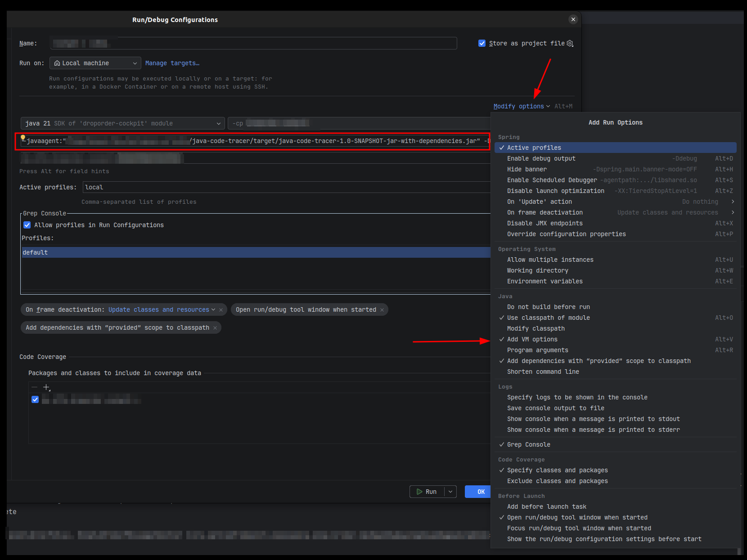
Task: Open the Modify options dropdown
Action: pyautogui.click(x=522, y=106)
